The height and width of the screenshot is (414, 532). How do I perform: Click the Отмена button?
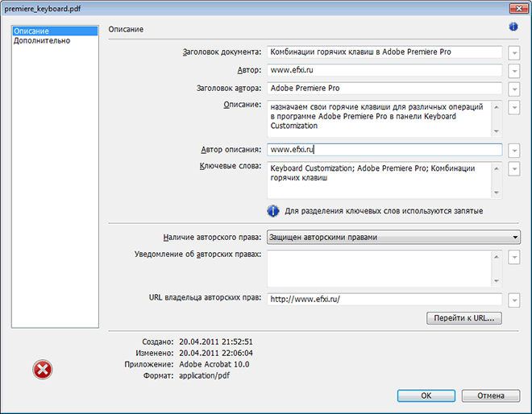[x=491, y=395]
